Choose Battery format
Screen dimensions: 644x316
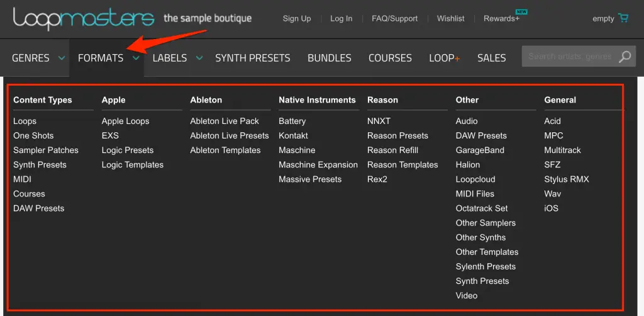[292, 121]
